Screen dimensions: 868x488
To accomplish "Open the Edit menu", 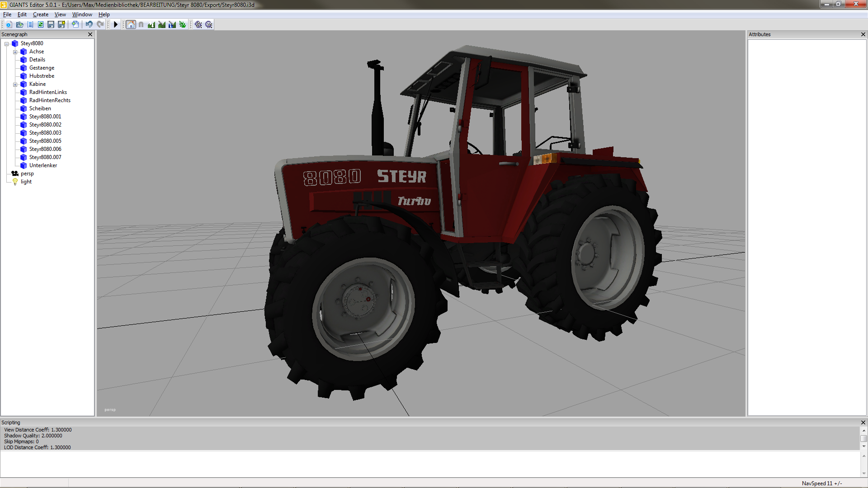I will [22, 14].
